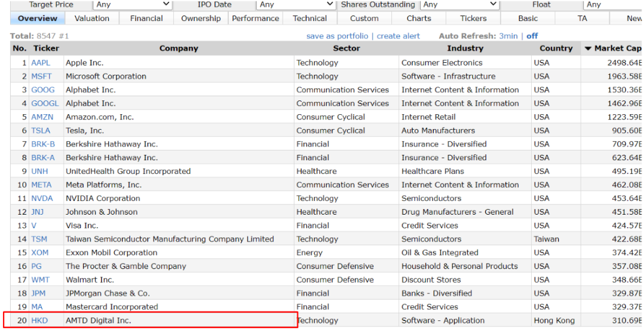
Task: Click the Exxon Mobil Corporation cell
Action: pyautogui.click(x=179, y=253)
